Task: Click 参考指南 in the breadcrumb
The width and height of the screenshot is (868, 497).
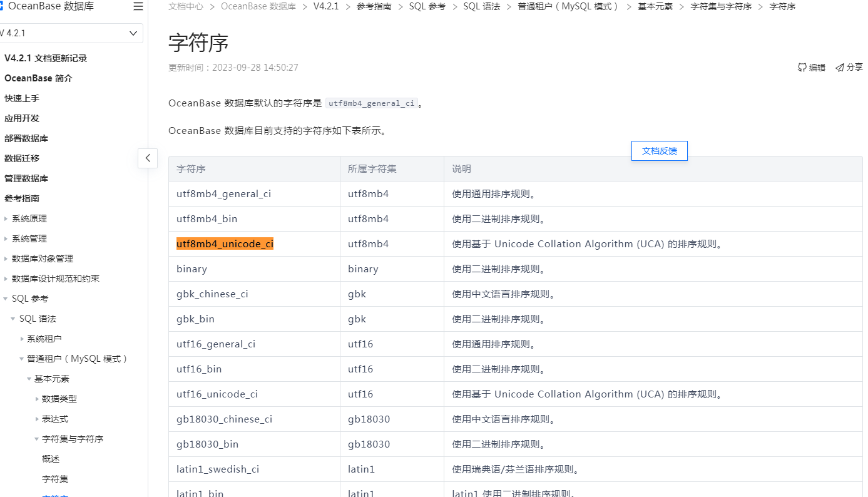Action: click(x=374, y=6)
